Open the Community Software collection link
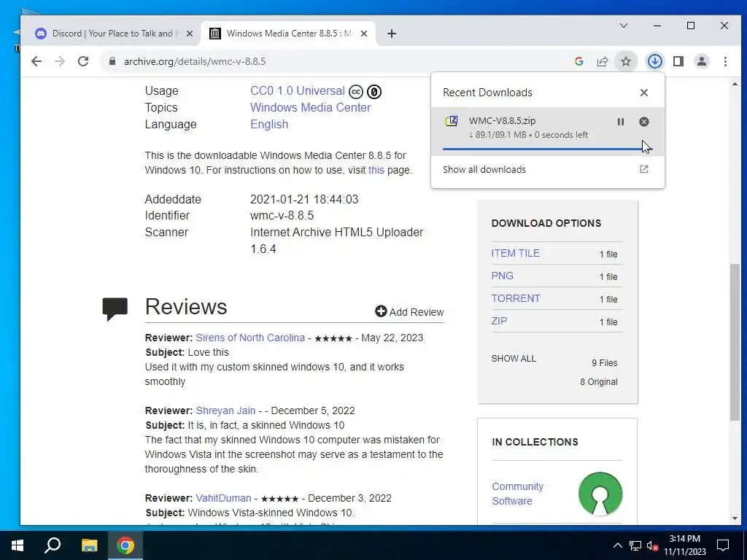 pos(517,494)
